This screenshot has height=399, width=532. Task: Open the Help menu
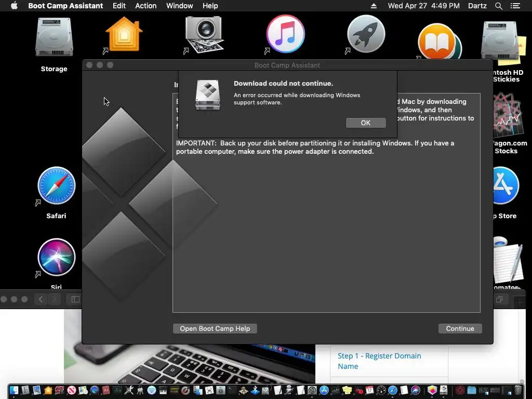click(x=210, y=6)
